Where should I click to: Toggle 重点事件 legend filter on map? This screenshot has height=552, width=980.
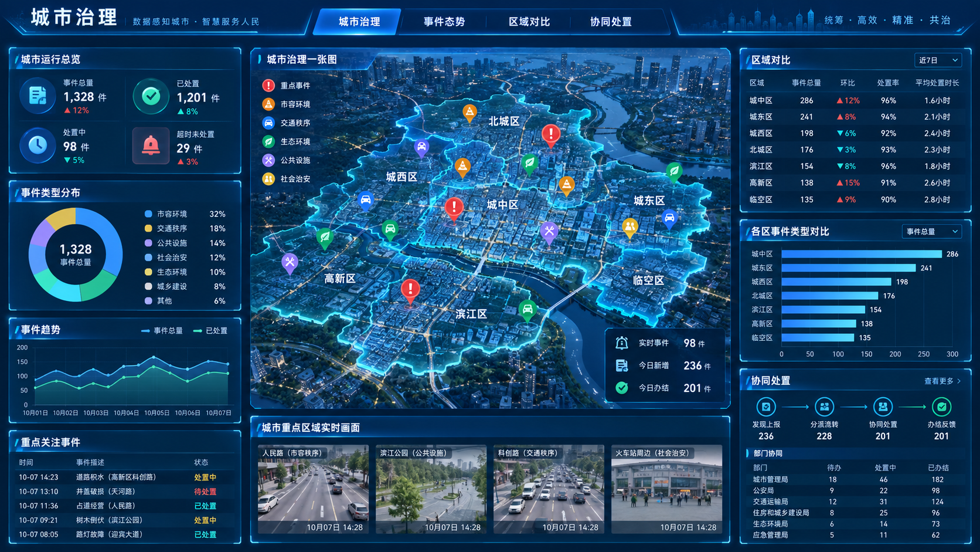(x=286, y=86)
